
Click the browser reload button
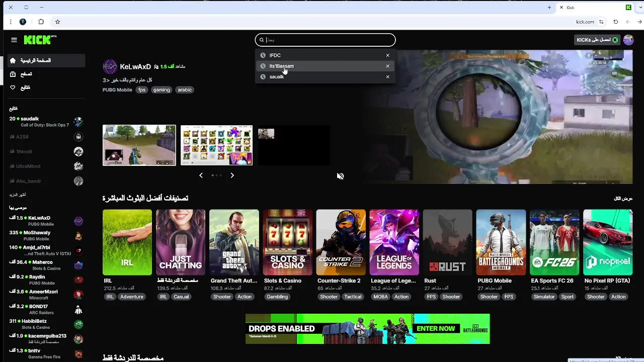click(615, 22)
